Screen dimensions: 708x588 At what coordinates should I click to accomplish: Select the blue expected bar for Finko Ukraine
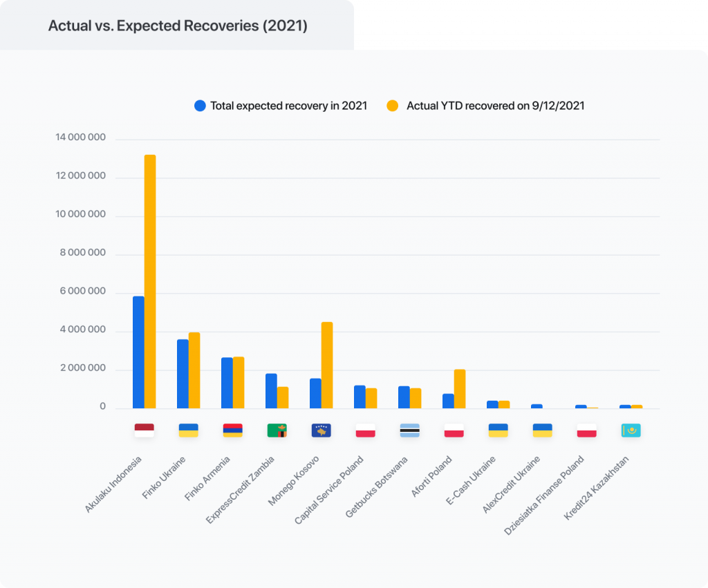[183, 374]
